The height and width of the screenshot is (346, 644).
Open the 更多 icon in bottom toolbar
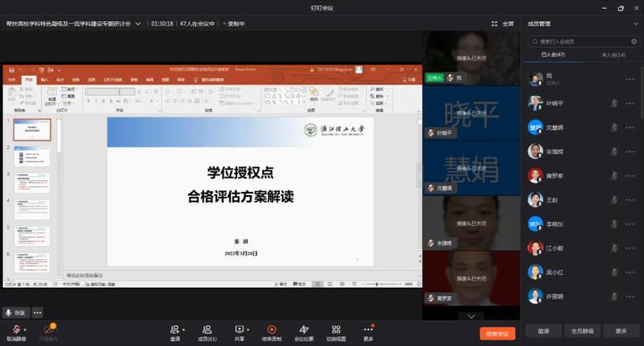tap(369, 329)
